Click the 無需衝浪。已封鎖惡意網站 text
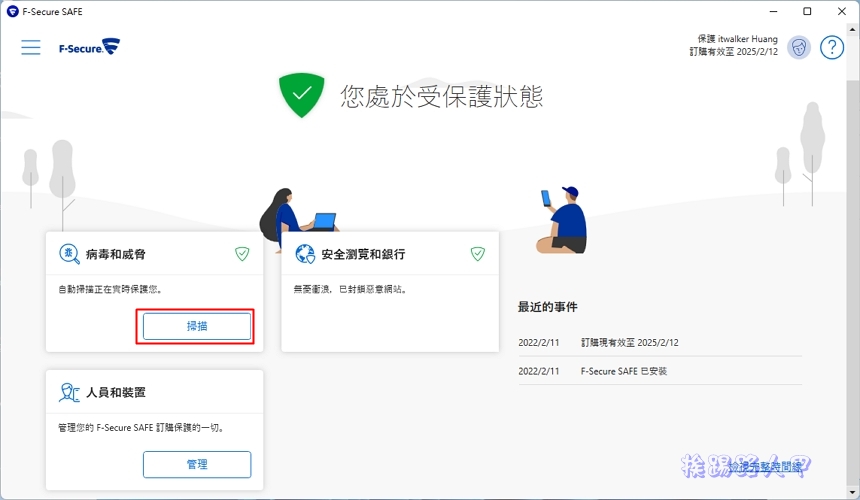Image resolution: width=860 pixels, height=500 pixels. 350,289
